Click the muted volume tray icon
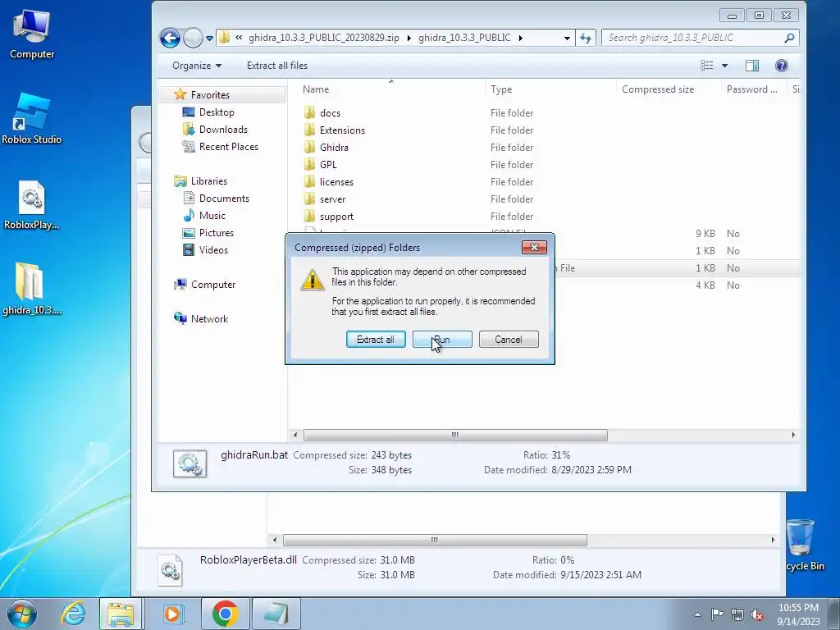 tap(757, 614)
